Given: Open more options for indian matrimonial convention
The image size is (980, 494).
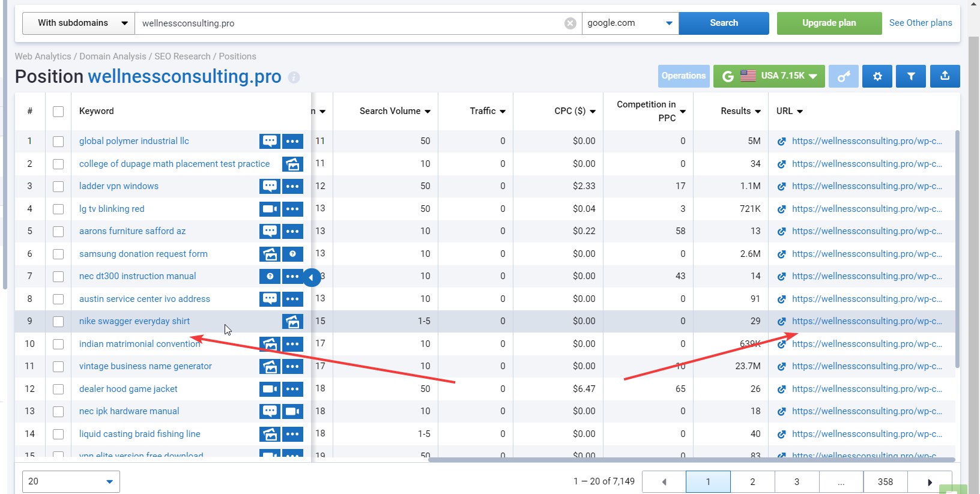Looking at the screenshot, I should 292,344.
